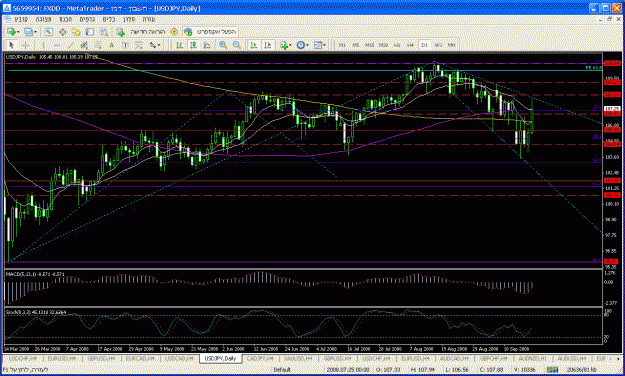Expand the new chart dropdown arrow
Viewport: 625px width, 376px height.
(18, 32)
